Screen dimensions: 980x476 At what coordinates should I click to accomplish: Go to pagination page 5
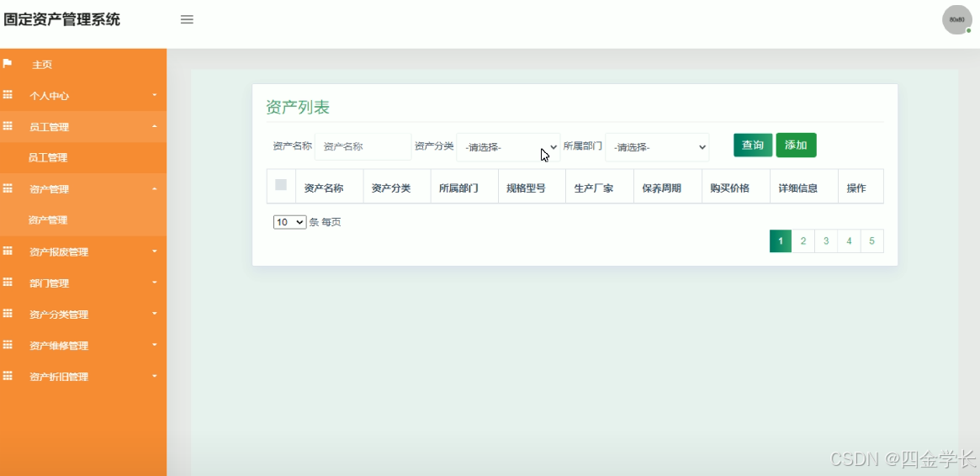871,241
